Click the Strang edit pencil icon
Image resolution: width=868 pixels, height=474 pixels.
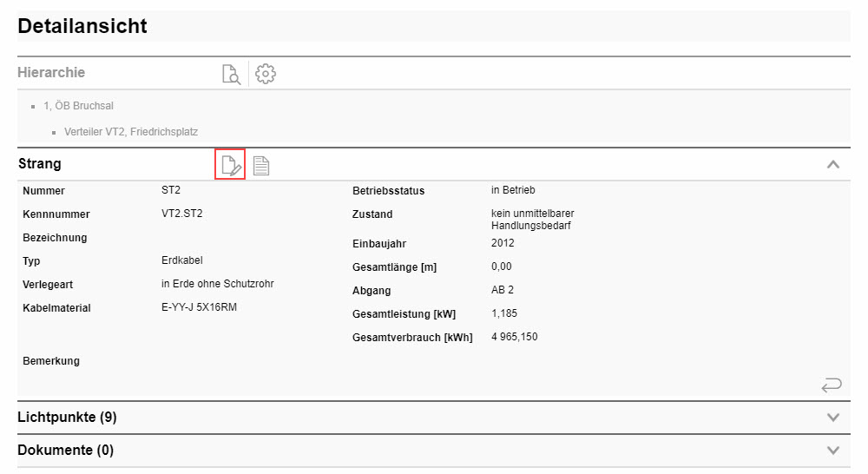tap(230, 165)
